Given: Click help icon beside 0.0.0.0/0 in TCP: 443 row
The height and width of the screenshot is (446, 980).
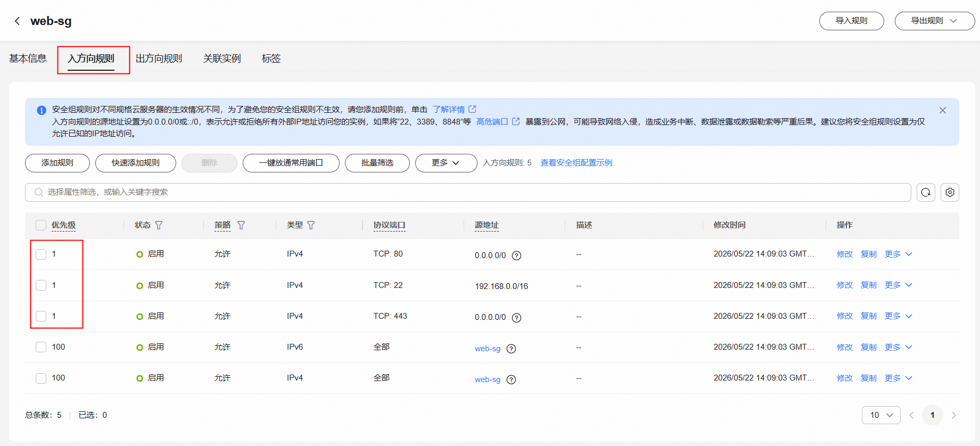Looking at the screenshot, I should point(516,318).
